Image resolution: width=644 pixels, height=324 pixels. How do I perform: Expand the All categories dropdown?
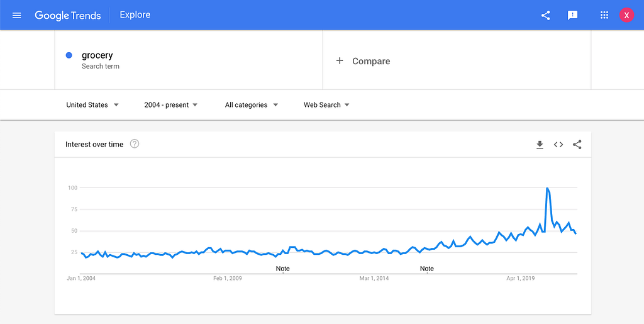pyautogui.click(x=252, y=104)
